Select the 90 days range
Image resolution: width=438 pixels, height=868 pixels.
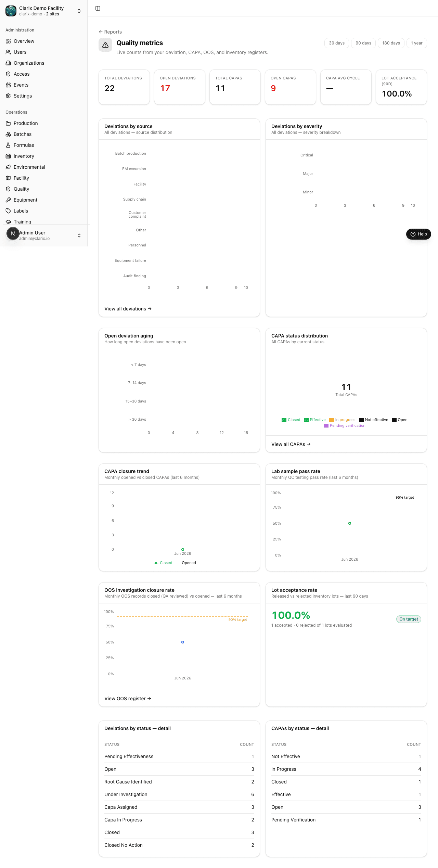tap(363, 43)
